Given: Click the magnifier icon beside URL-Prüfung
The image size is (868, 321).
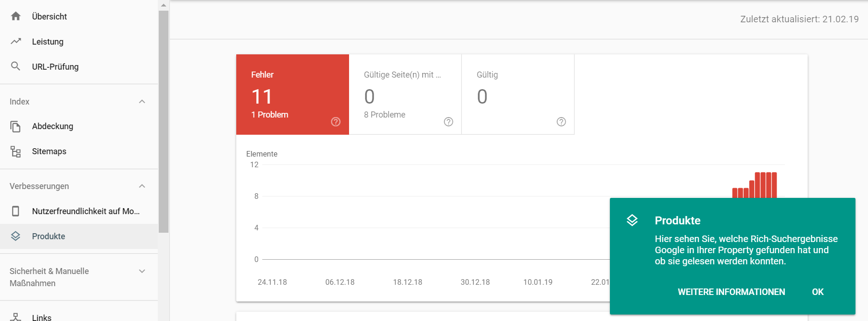Looking at the screenshot, I should click(16, 66).
